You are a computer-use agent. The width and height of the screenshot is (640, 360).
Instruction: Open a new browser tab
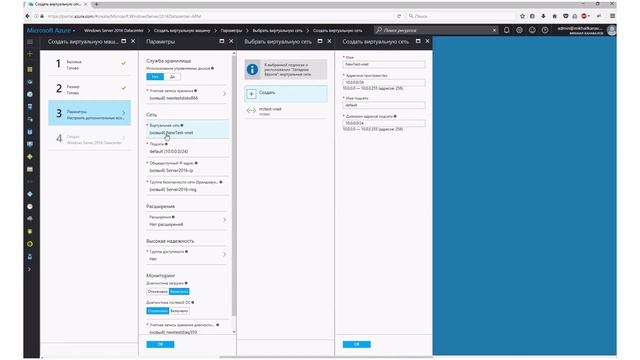click(96, 4)
